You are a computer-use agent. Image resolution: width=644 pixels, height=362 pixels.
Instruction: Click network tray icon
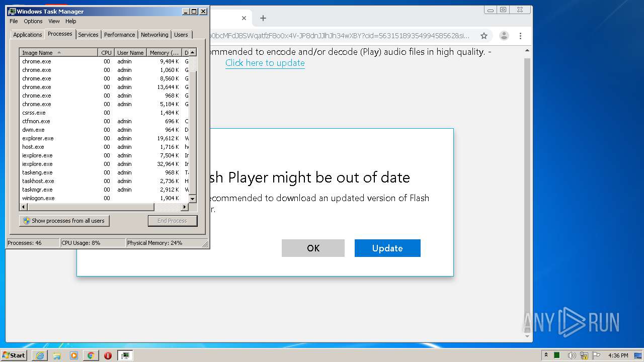[x=585, y=355]
